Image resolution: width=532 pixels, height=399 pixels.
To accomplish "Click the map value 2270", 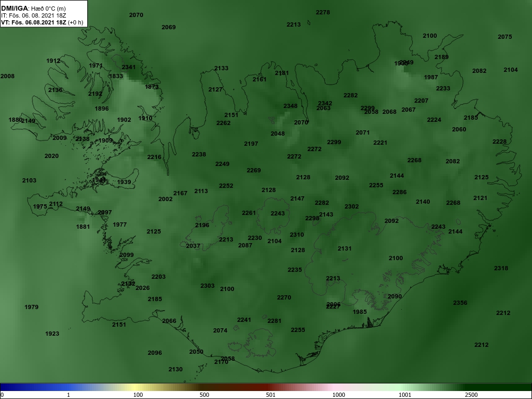I will 284,297.
